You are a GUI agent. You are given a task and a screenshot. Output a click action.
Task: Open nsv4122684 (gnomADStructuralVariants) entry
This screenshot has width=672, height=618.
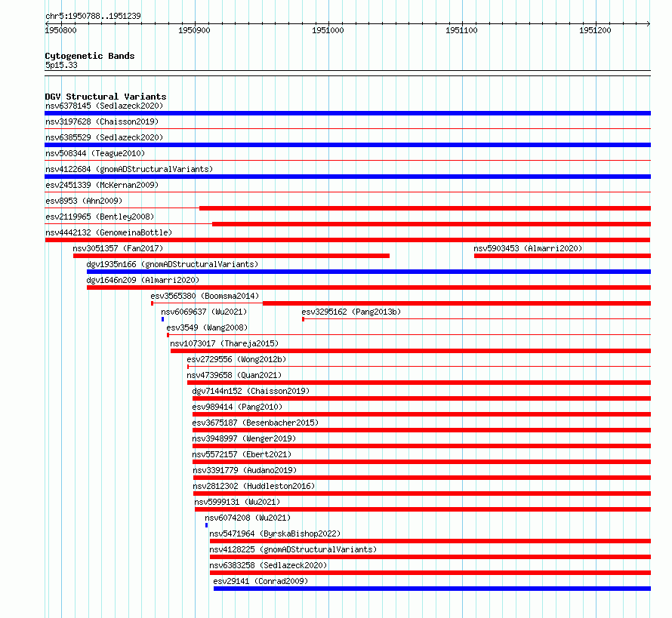point(129,169)
